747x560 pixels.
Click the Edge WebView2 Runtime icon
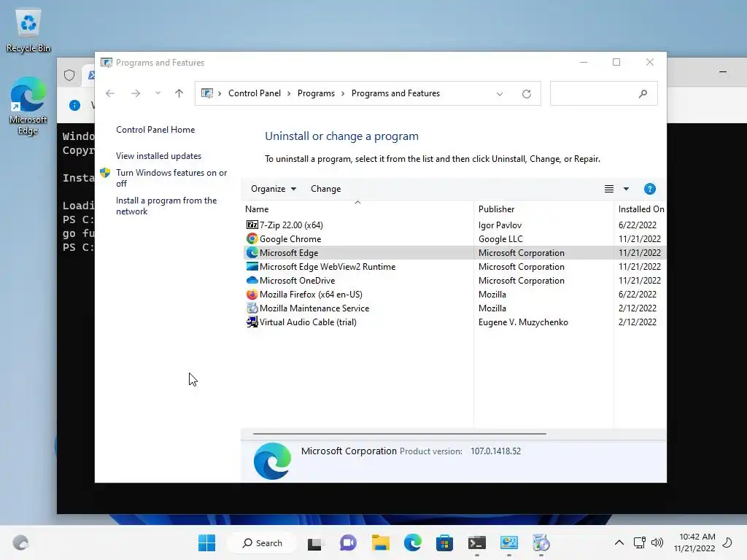tap(252, 266)
